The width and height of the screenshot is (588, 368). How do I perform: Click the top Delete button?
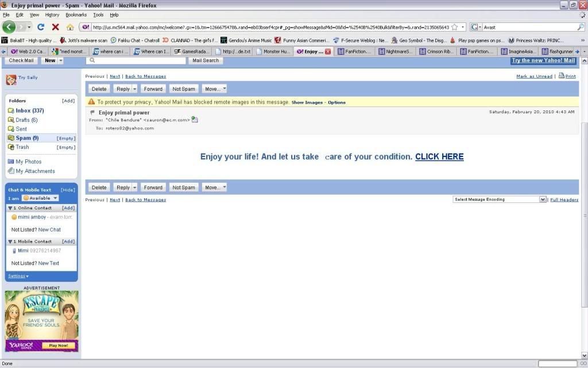(x=99, y=89)
